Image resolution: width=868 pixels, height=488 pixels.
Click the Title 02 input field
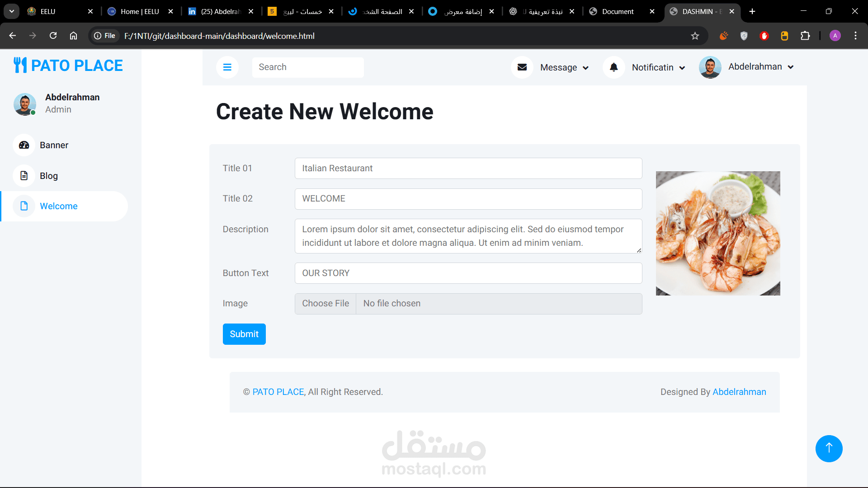click(468, 199)
